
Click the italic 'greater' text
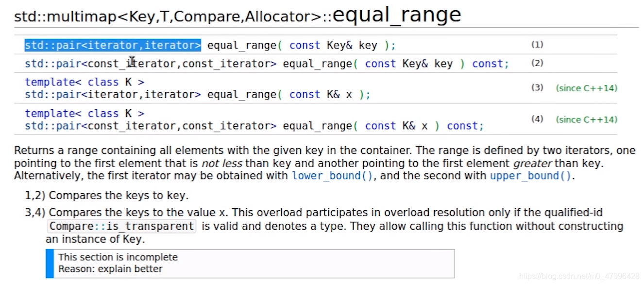(532, 163)
